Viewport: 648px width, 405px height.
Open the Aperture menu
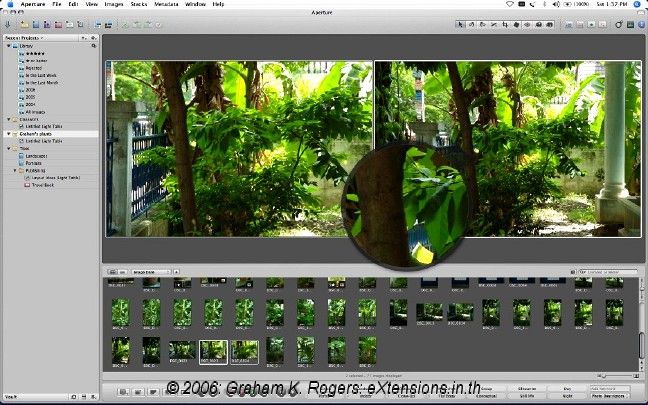[x=33, y=4]
